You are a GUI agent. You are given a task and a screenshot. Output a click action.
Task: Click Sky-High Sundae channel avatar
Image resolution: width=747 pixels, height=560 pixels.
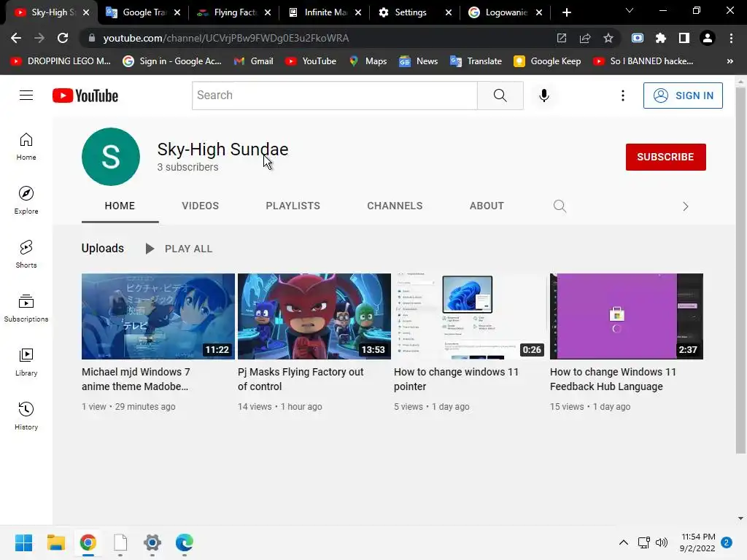tap(111, 157)
